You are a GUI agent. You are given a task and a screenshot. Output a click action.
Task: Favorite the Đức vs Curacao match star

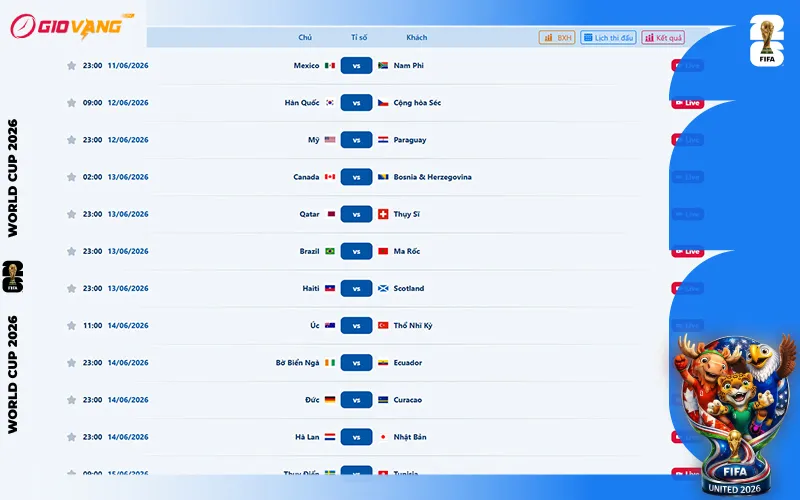point(71,400)
